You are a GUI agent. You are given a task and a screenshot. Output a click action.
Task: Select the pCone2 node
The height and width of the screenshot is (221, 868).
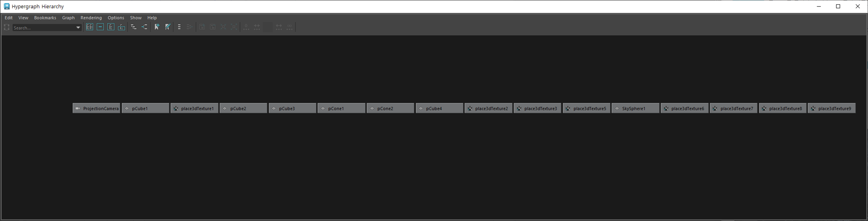390,108
